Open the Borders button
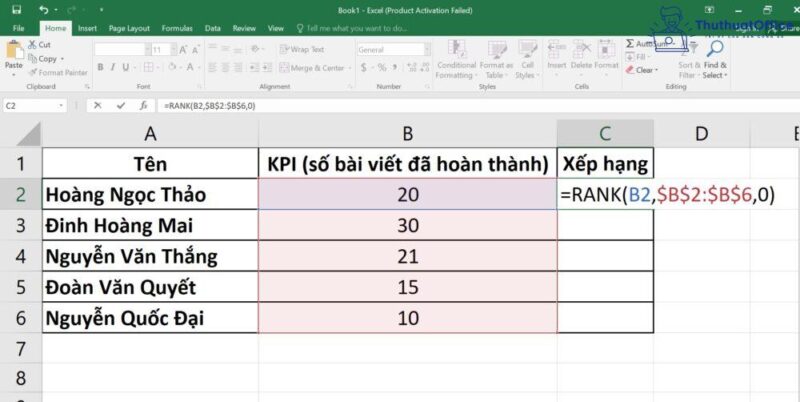800x402 pixels. 148,67
